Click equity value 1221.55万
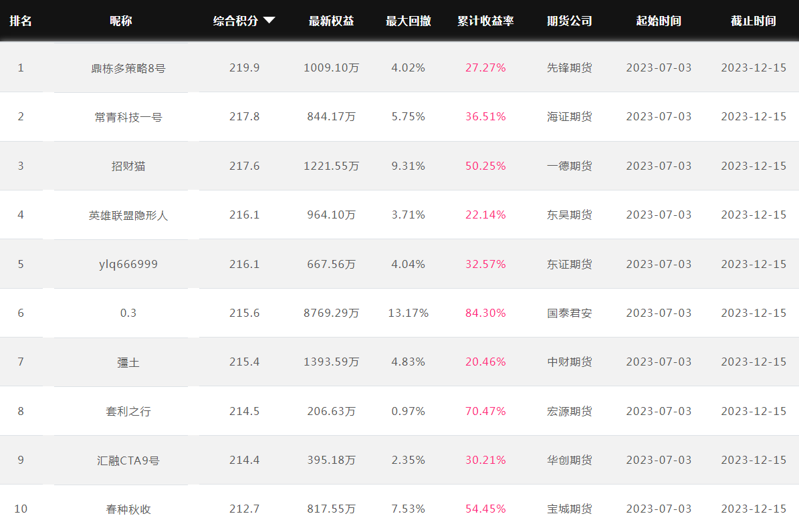799x532 pixels. pos(331,166)
